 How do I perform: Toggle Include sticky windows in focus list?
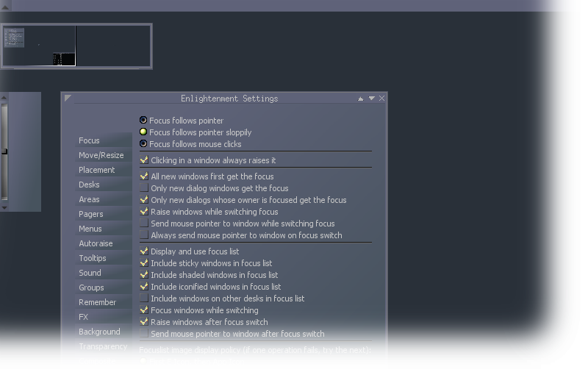tap(144, 262)
